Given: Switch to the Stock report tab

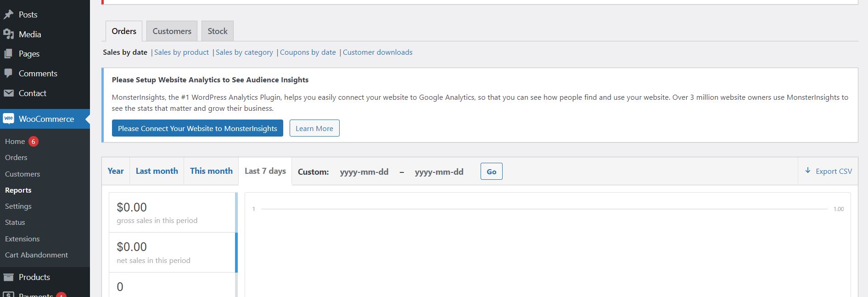Looking at the screenshot, I should click(x=217, y=31).
